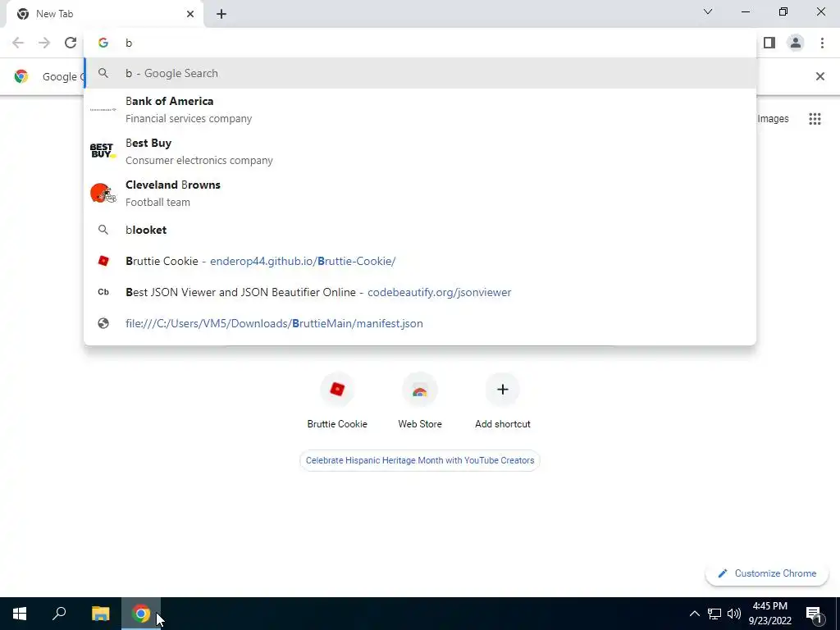The image size is (840, 630).
Task: Open the Web Store shortcut tile
Action: coord(420,400)
